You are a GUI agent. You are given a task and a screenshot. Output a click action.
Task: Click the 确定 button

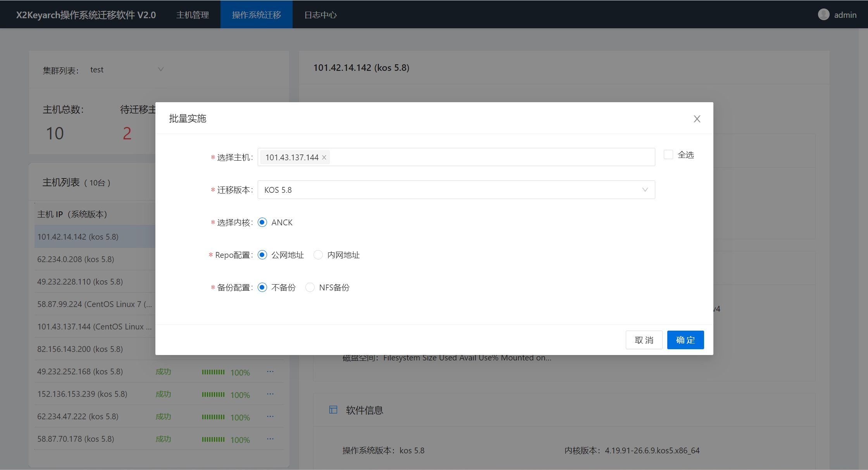685,340
